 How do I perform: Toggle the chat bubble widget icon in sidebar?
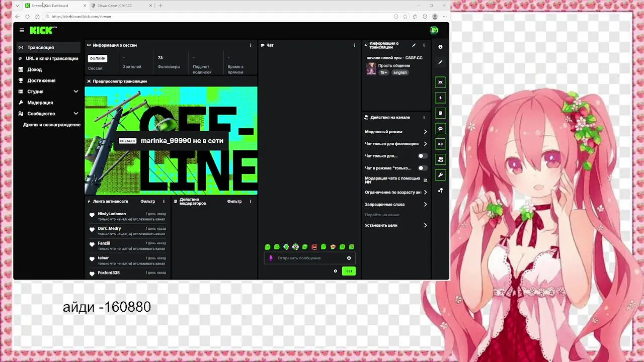pos(440,129)
